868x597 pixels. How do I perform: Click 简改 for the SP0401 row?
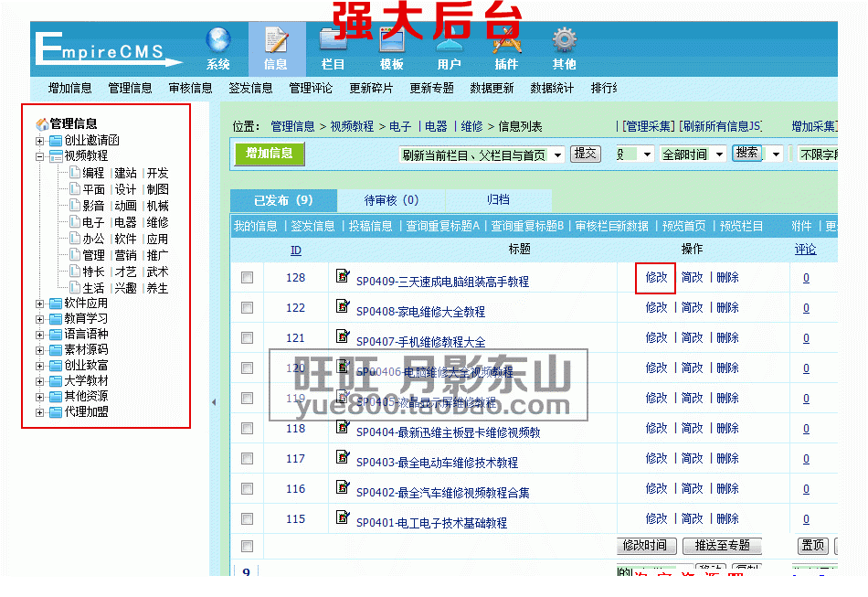click(x=692, y=519)
